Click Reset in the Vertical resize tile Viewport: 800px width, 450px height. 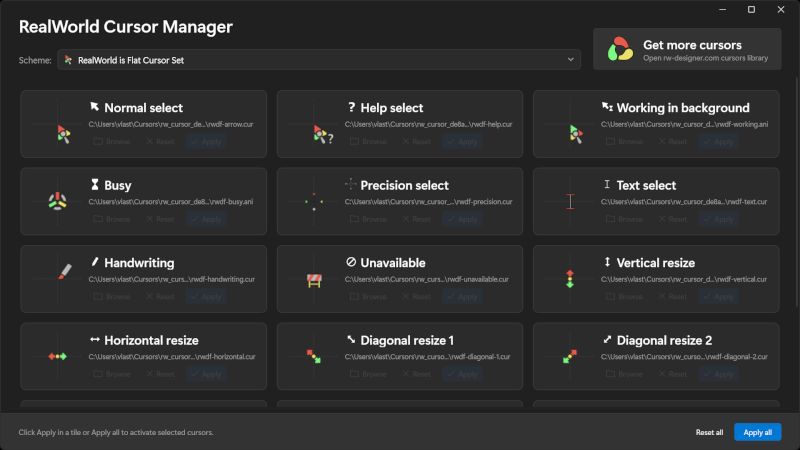[x=672, y=296]
